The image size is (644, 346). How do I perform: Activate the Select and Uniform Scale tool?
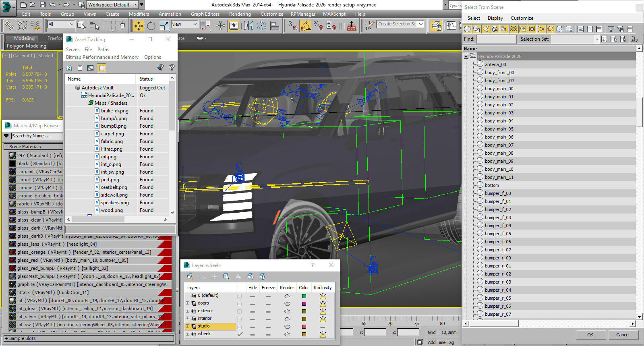(x=164, y=26)
